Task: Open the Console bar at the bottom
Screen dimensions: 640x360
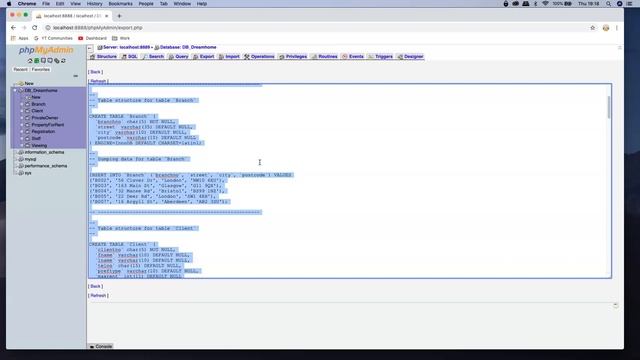Action: click(101, 347)
